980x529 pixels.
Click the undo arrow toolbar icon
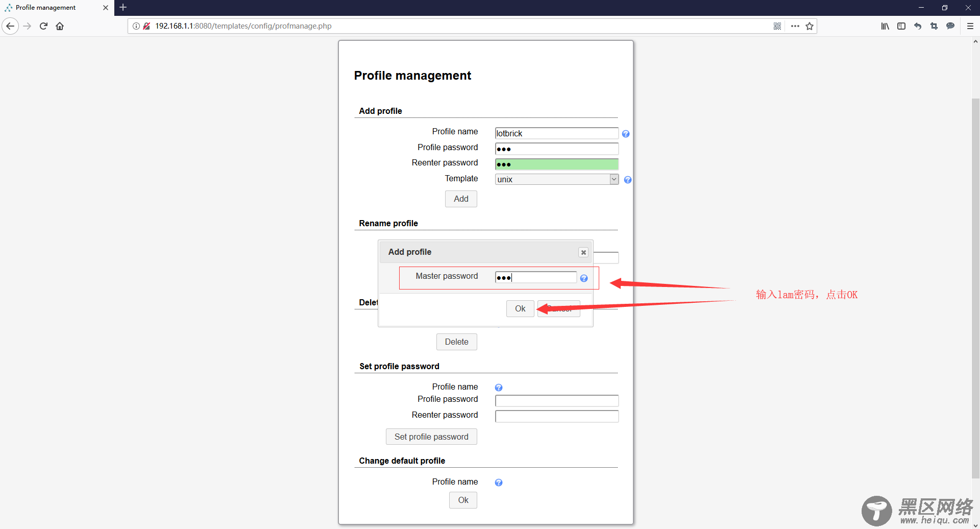(918, 26)
